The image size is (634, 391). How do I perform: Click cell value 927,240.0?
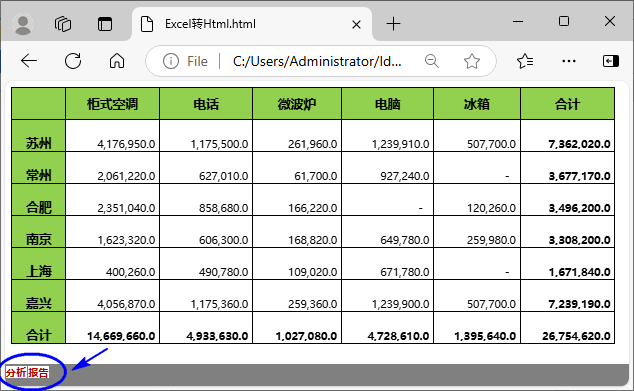[404, 176]
